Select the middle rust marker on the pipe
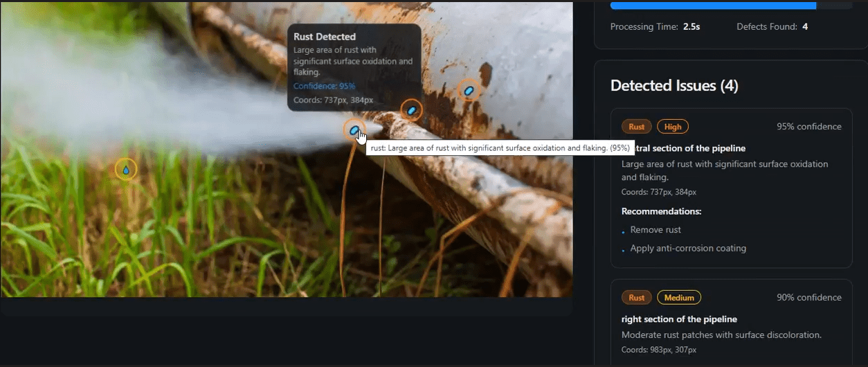The image size is (868, 367). (x=412, y=109)
